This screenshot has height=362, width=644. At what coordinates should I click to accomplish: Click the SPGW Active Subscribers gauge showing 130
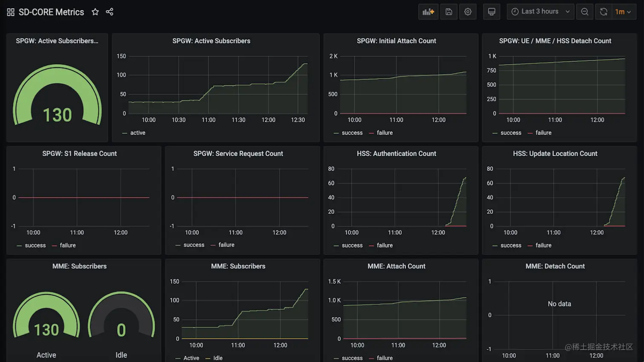pos(57,95)
